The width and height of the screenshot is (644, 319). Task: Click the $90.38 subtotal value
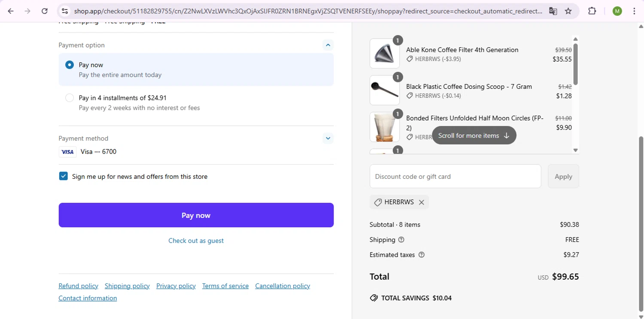tap(569, 225)
